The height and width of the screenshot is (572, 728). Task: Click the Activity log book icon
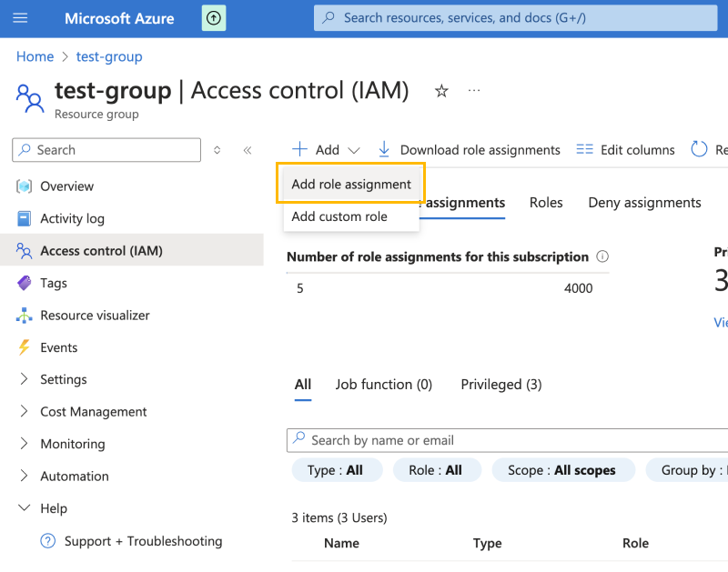tap(25, 218)
